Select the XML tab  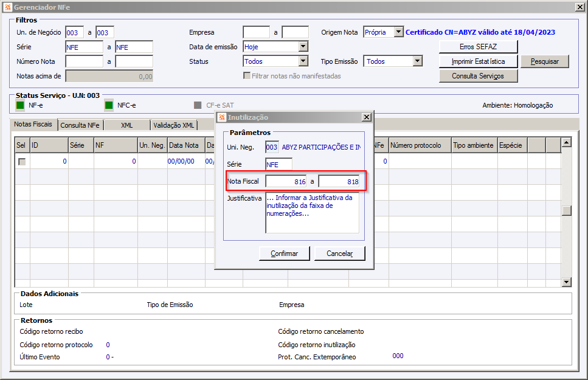(126, 125)
